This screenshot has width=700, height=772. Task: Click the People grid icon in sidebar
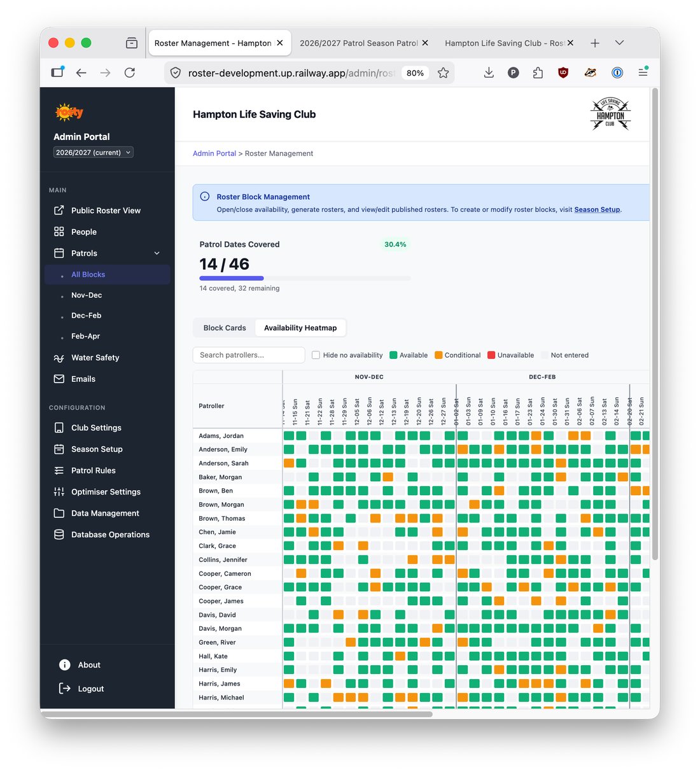coord(59,232)
